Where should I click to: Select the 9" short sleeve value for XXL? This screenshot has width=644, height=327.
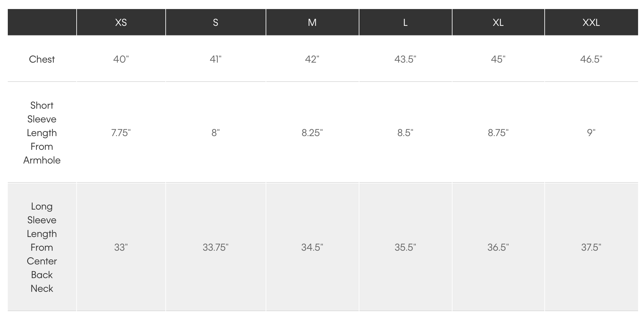point(591,133)
